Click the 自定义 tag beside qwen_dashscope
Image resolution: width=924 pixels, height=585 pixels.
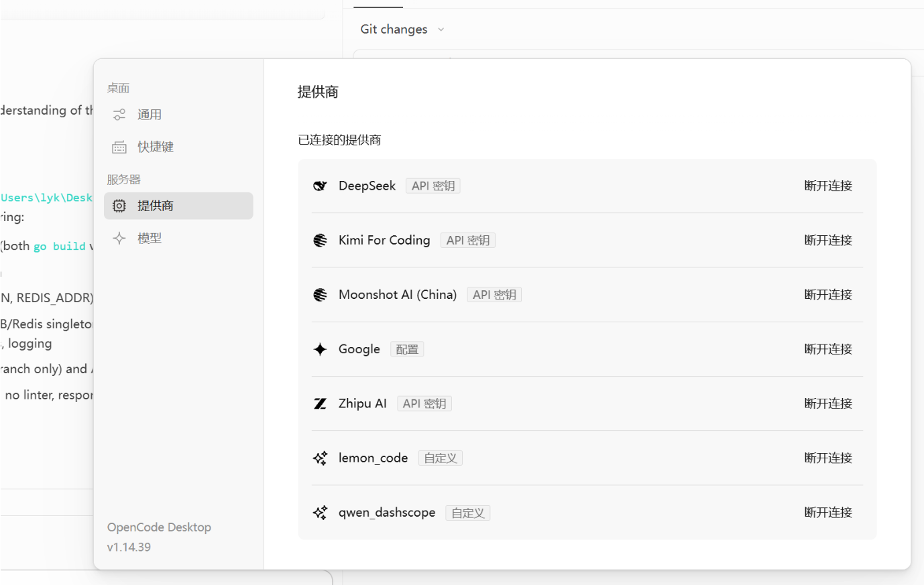click(468, 513)
